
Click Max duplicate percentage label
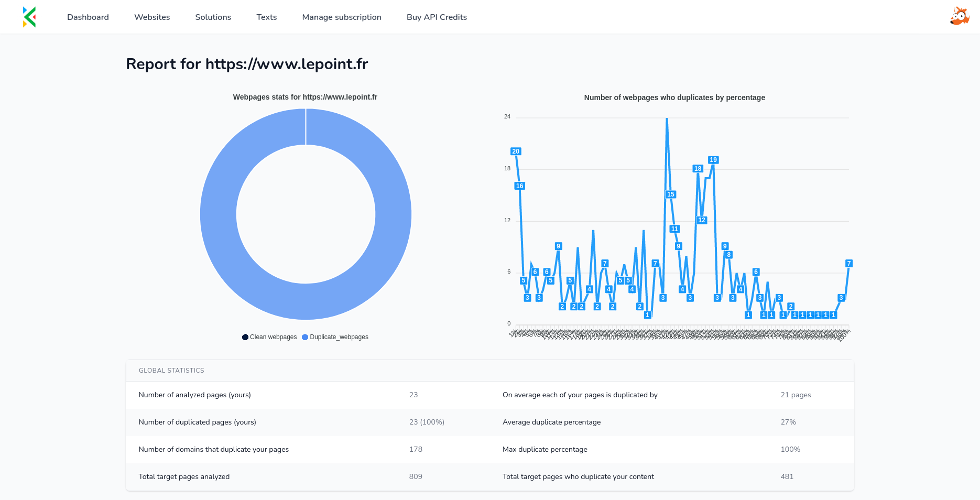point(545,450)
